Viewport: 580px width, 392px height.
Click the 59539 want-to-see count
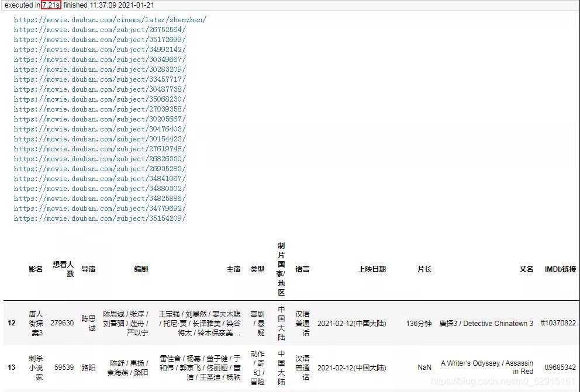pyautogui.click(x=64, y=367)
